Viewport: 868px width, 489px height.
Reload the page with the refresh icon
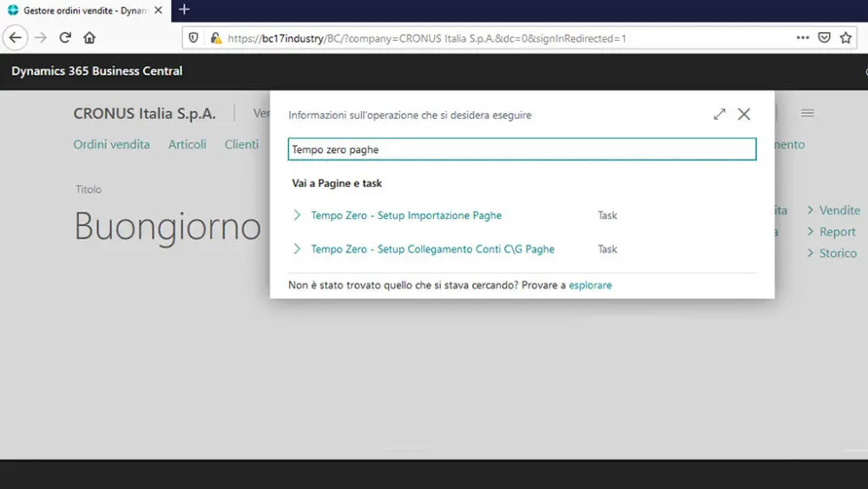[65, 37]
